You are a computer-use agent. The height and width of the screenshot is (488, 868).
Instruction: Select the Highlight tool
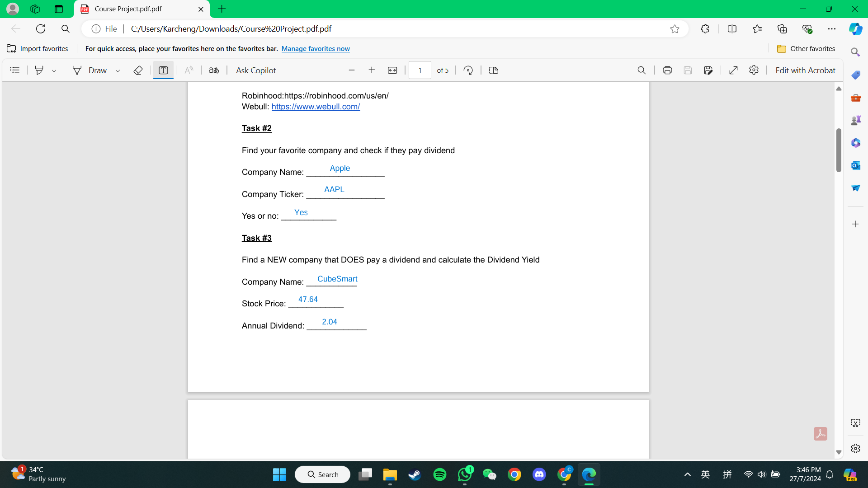pos(39,70)
